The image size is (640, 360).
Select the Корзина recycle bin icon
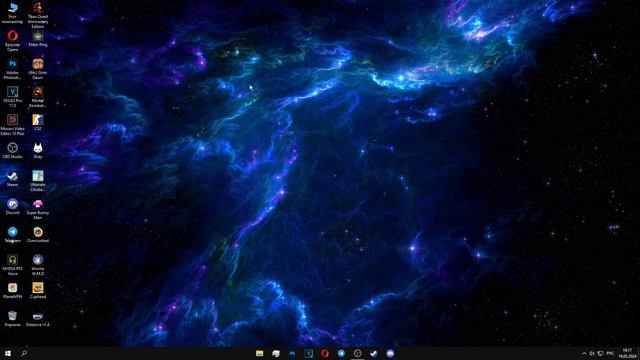click(12, 319)
